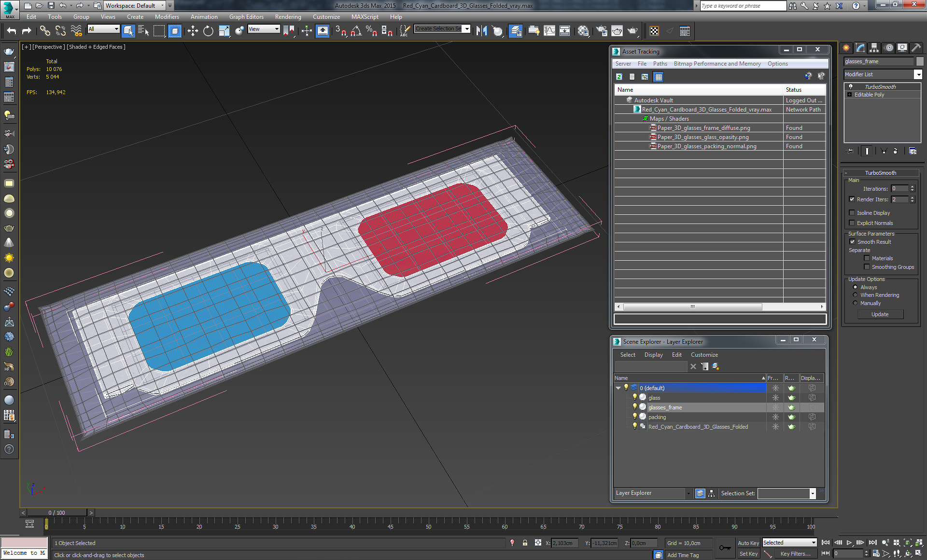Activate the Select and Link tool

[44, 31]
